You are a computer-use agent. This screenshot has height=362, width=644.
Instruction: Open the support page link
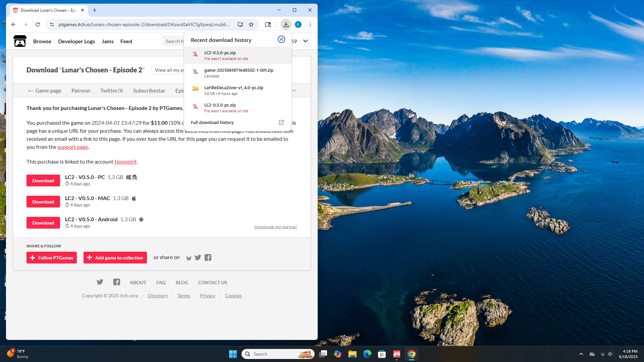pos(73,147)
